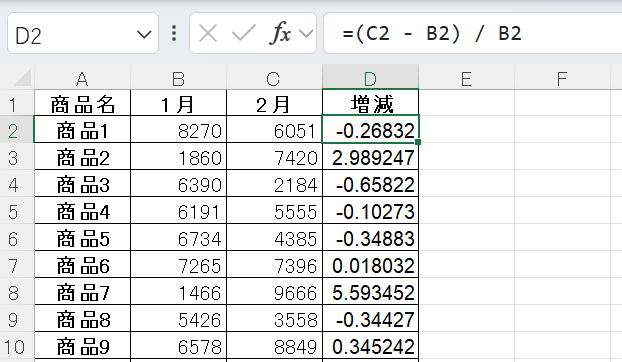This screenshot has width=622, height=362.
Task: Select row 6 header
Action: [17, 238]
